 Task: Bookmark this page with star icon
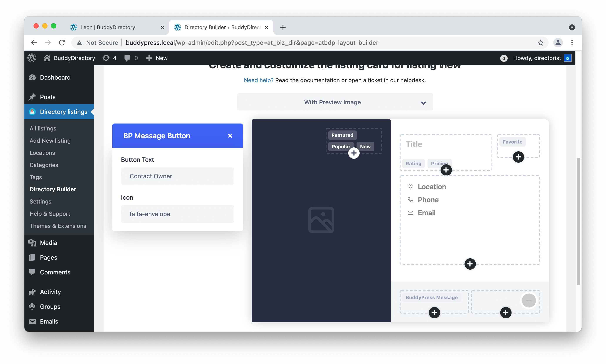pyautogui.click(x=540, y=43)
